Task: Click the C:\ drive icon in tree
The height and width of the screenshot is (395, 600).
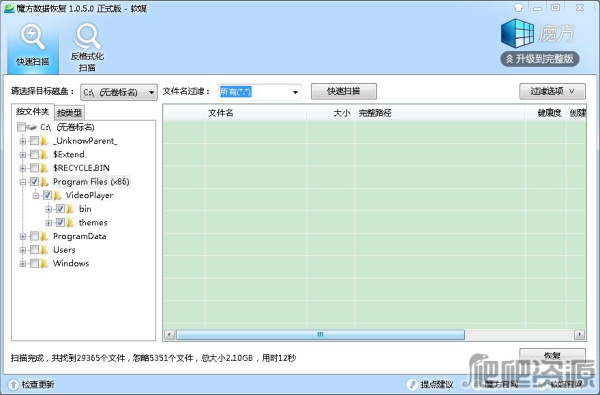Action: point(32,127)
